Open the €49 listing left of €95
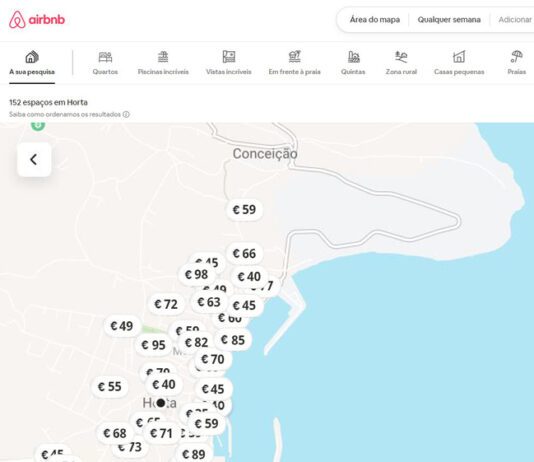The width and height of the screenshot is (534, 462). (x=122, y=326)
